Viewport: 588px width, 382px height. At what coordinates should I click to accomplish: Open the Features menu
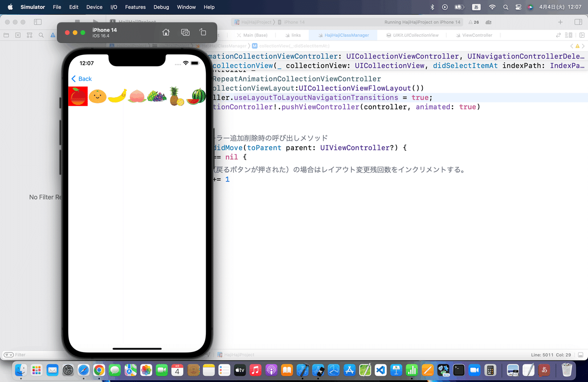135,7
